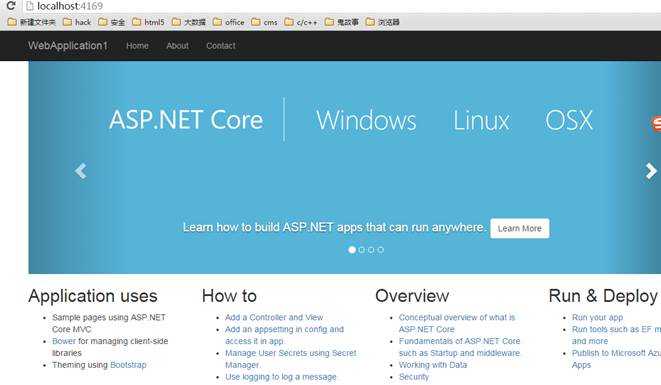The image size is (661, 385).
Task: Reload the page with the refresh icon
Action: pos(11,5)
